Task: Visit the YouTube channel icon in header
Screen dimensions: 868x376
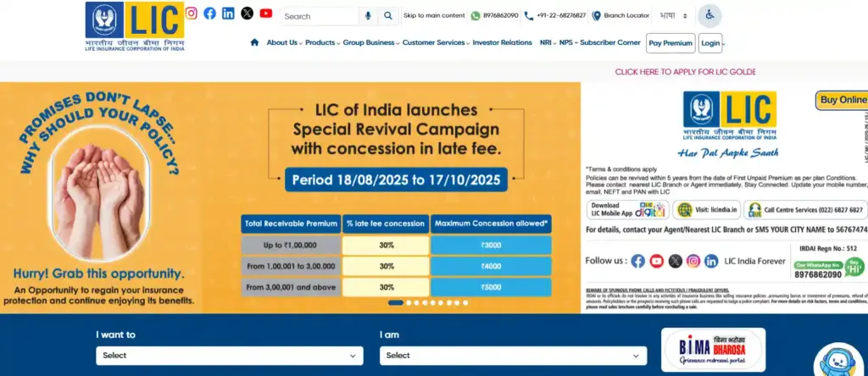Action: click(266, 14)
